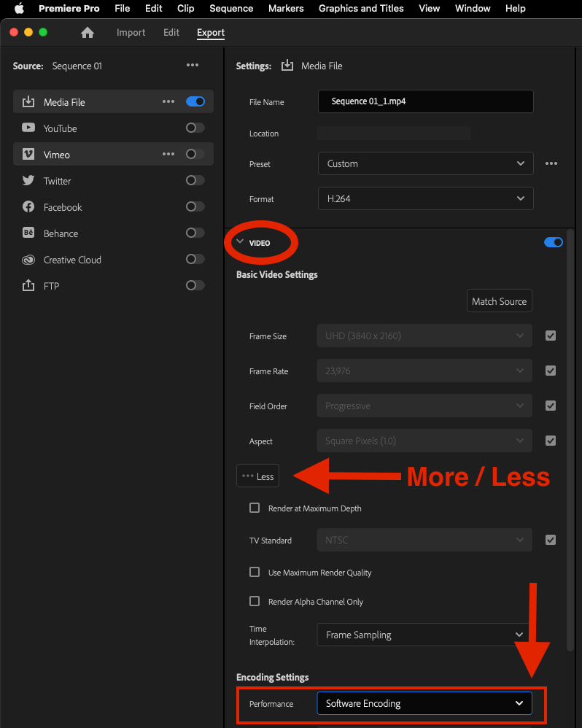Switch to the Edit workspace tab
Viewport: 582px width, 728px height.
point(171,33)
